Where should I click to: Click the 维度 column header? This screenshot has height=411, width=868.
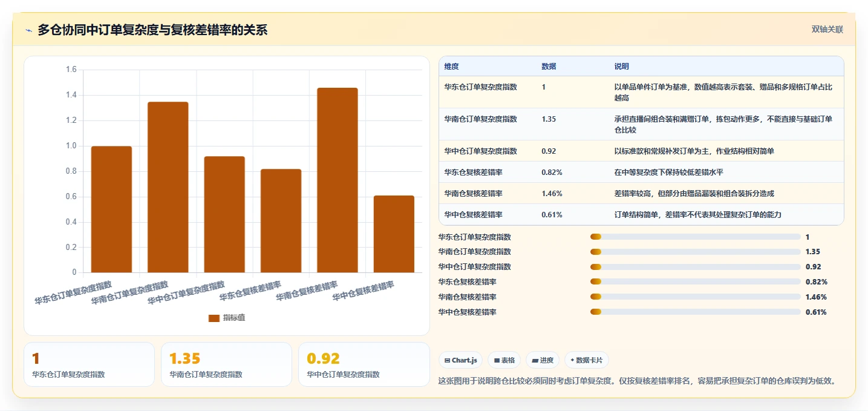[x=451, y=67]
